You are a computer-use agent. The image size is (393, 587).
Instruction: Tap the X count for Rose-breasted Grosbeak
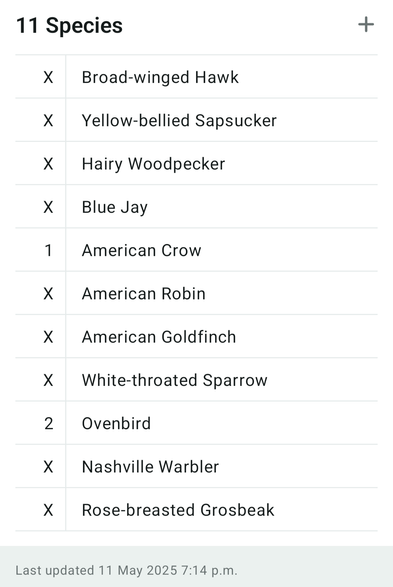48,510
